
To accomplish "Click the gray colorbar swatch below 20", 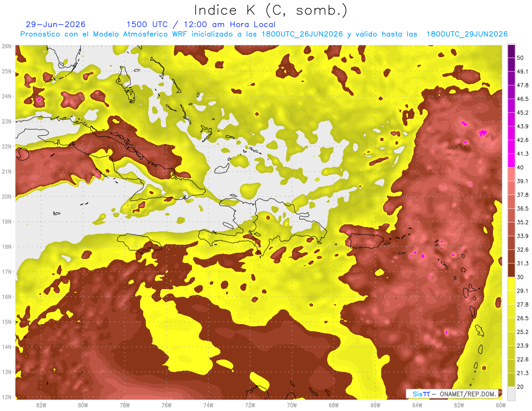I will [511, 393].
